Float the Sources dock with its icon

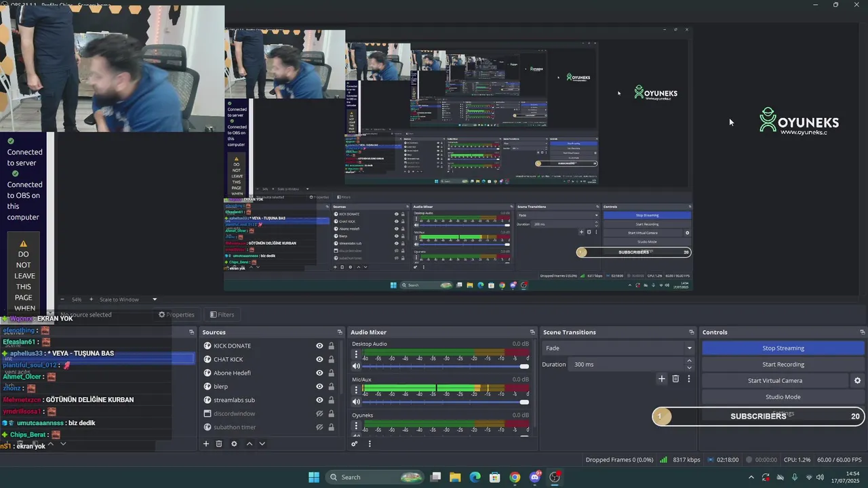click(x=340, y=332)
